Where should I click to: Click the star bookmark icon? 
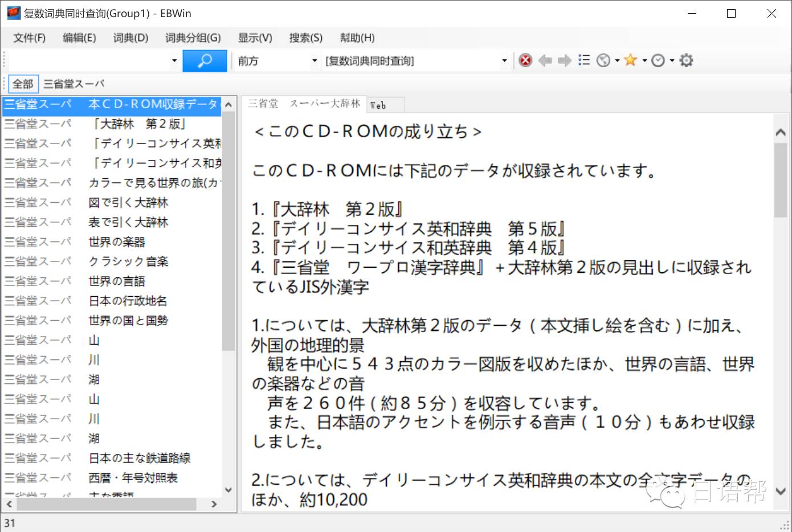pyautogui.click(x=630, y=60)
